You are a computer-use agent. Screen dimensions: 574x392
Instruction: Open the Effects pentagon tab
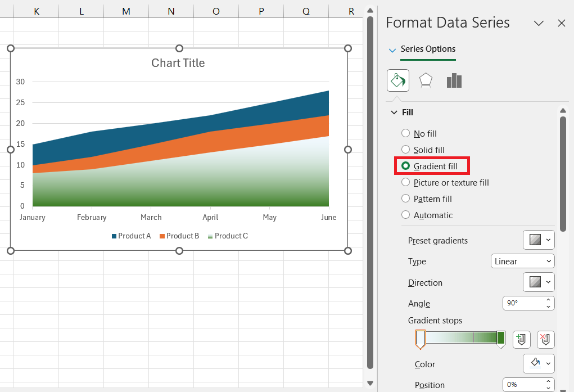[426, 80]
